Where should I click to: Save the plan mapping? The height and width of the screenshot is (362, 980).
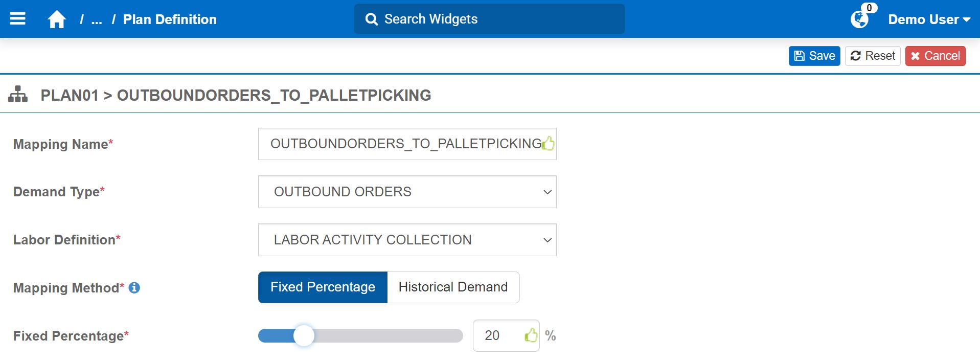click(814, 56)
